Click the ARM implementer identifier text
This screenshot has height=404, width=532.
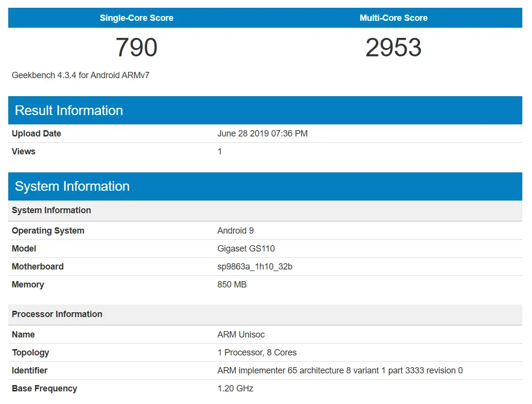pyautogui.click(x=340, y=370)
